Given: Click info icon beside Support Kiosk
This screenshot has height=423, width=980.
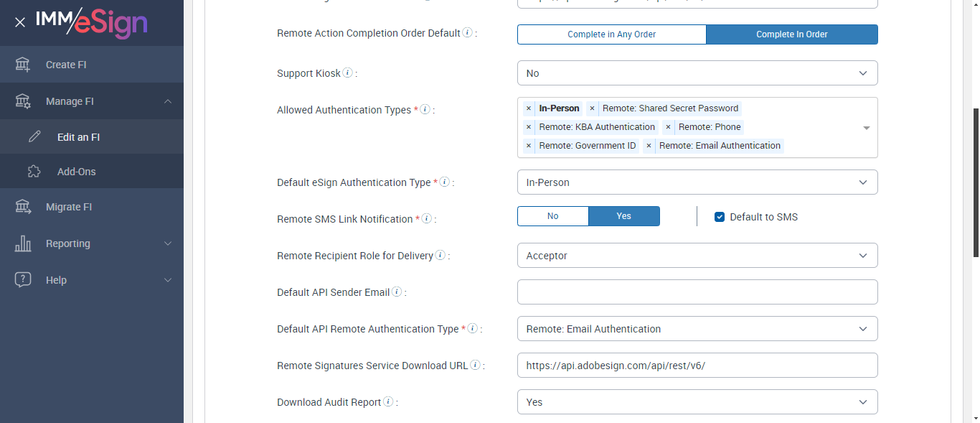Looking at the screenshot, I should [x=347, y=73].
